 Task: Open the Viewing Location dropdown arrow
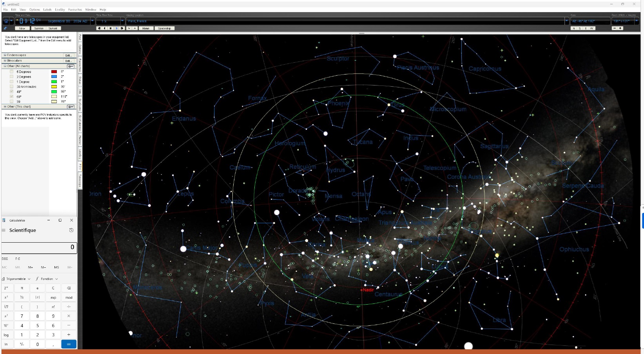(x=566, y=21)
